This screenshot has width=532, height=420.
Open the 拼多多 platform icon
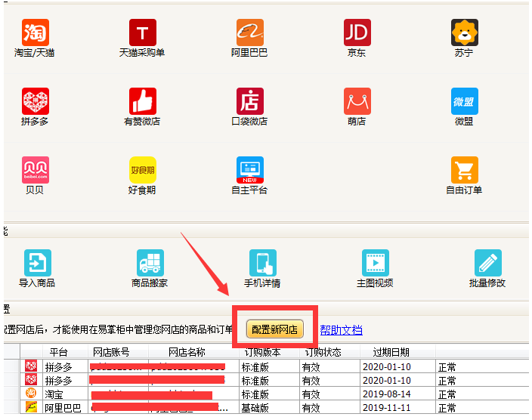click(x=36, y=101)
